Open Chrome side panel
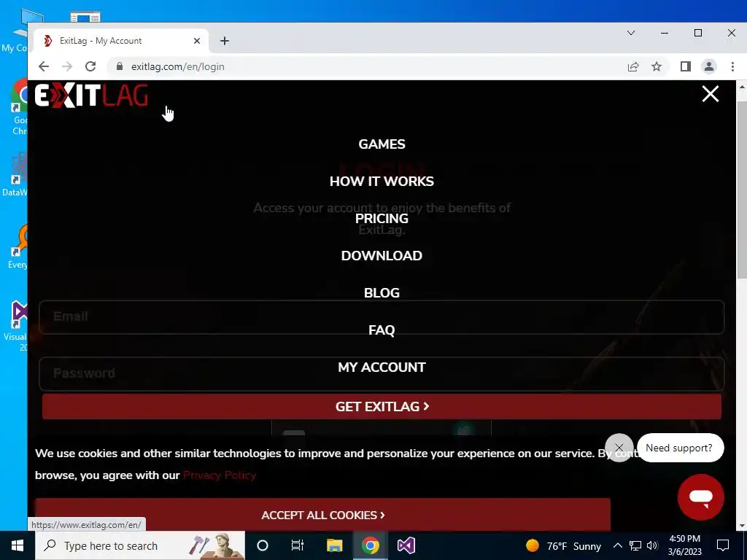The image size is (747, 560). [686, 66]
